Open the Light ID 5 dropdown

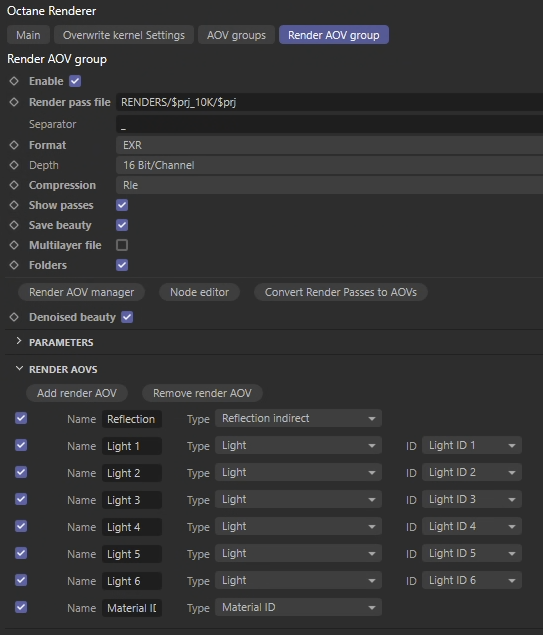click(472, 554)
